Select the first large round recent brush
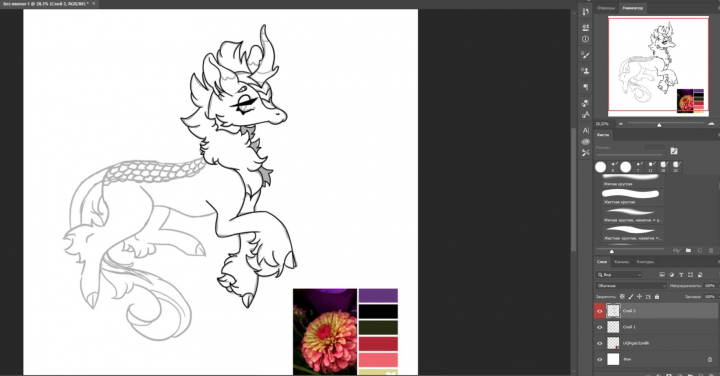The image size is (720, 376). click(600, 167)
